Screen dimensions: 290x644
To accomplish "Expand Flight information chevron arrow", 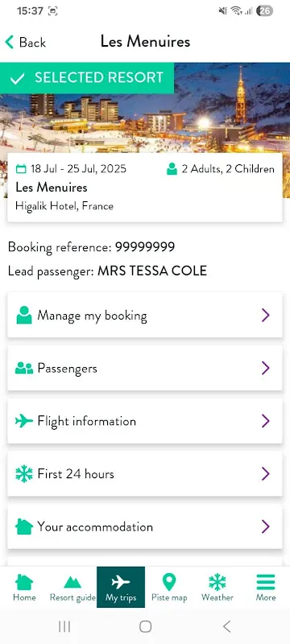I will coord(265,421).
